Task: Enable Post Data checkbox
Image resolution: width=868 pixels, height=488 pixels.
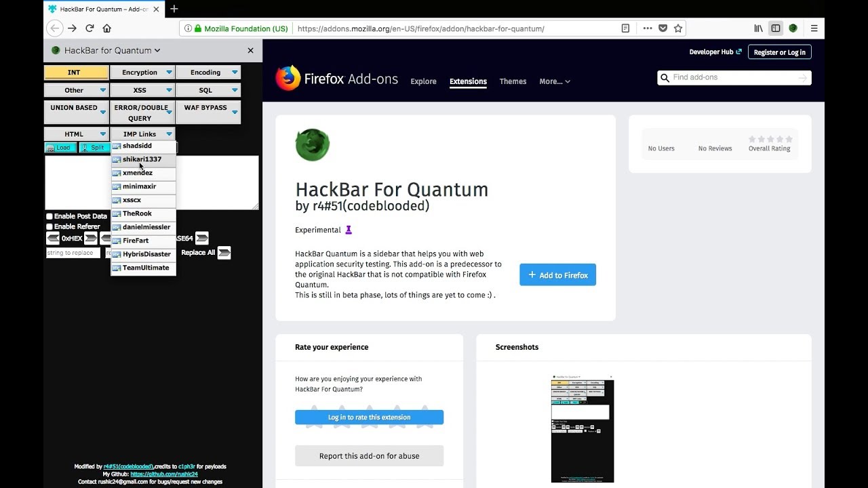Action: tap(50, 216)
